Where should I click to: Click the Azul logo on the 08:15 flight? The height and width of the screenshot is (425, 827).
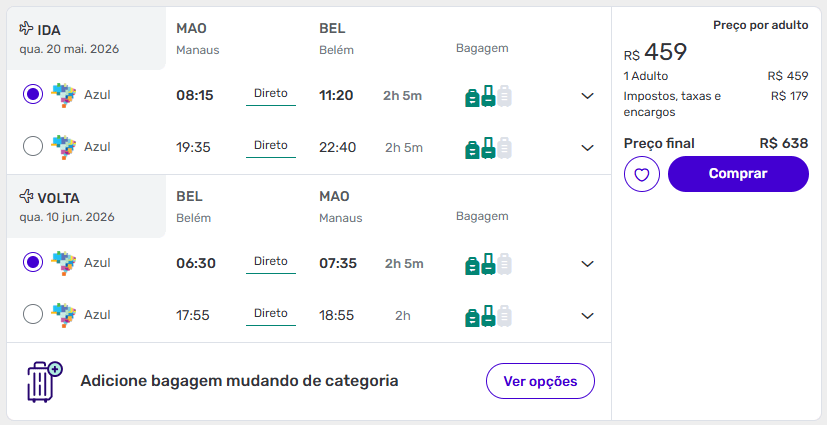[64, 95]
